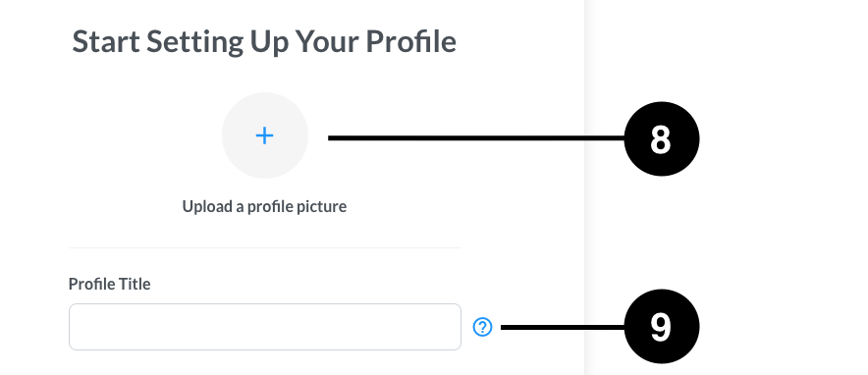Click the callout line pointing to help icon
The height and width of the screenshot is (375, 868).
click(563, 328)
